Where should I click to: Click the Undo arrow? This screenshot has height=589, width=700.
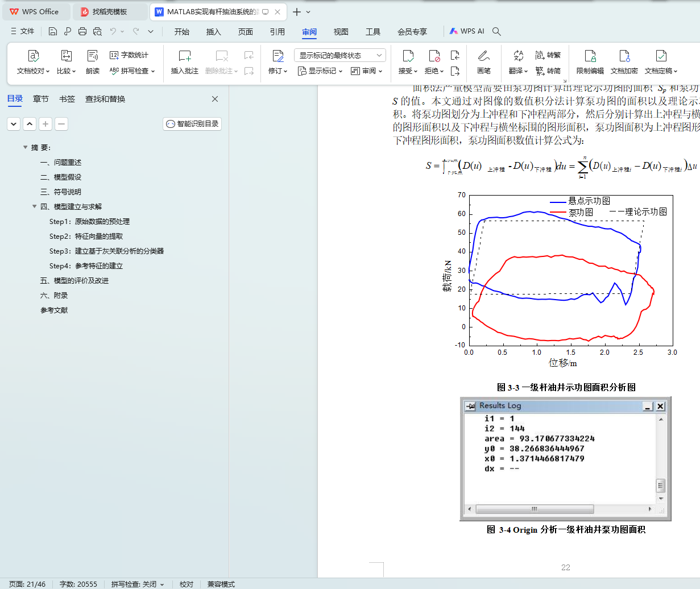(113, 31)
